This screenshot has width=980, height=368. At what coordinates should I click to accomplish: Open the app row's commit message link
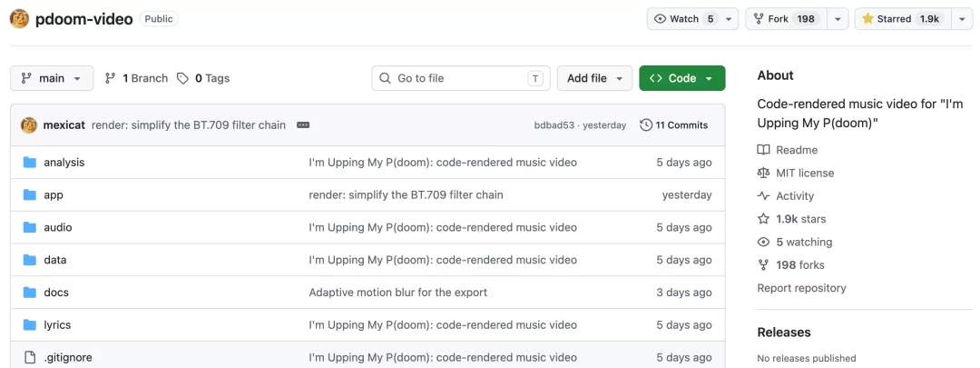pos(406,195)
